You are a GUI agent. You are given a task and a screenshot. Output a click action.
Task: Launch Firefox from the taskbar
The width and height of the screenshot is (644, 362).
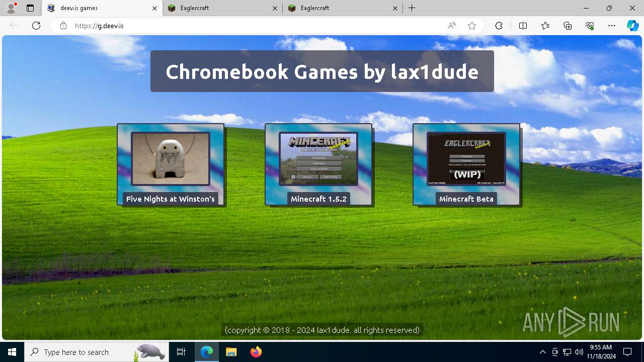256,352
